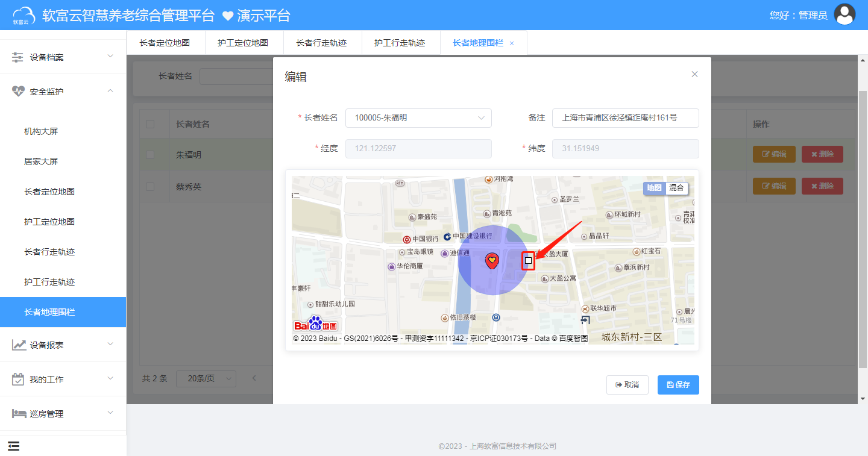The image size is (868, 456).
Task: Click the 软富云 cloud logo
Action: click(x=24, y=14)
